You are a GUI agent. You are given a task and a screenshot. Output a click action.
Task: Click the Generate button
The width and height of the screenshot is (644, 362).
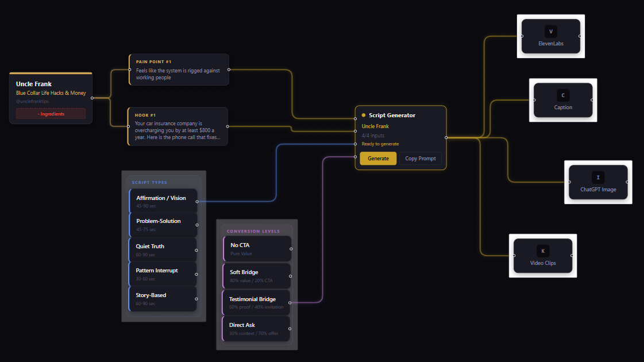pyautogui.click(x=378, y=158)
